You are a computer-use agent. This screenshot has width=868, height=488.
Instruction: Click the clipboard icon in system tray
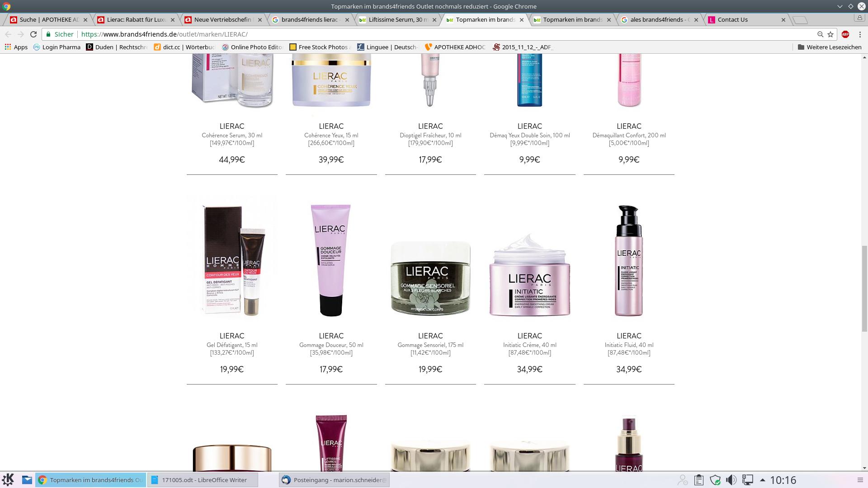(x=698, y=480)
